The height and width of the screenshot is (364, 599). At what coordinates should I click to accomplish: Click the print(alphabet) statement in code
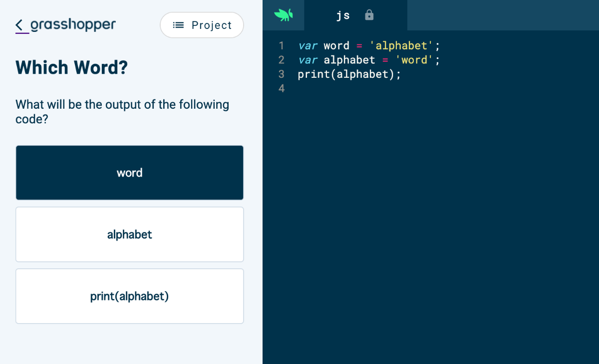pyautogui.click(x=349, y=74)
